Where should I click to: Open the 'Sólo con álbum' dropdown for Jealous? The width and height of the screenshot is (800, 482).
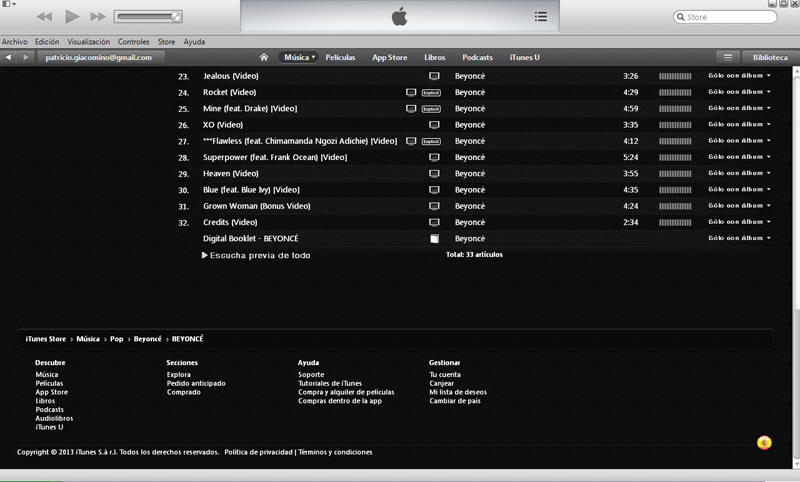pos(739,76)
